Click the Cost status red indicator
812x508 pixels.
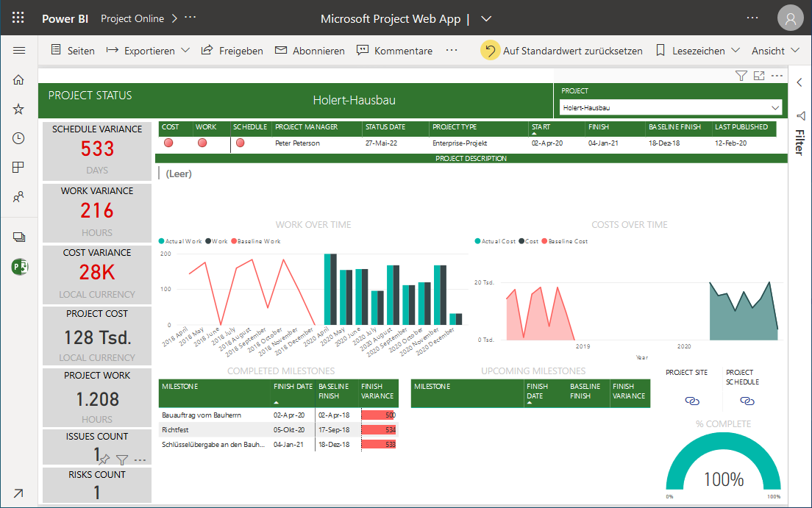(x=169, y=143)
